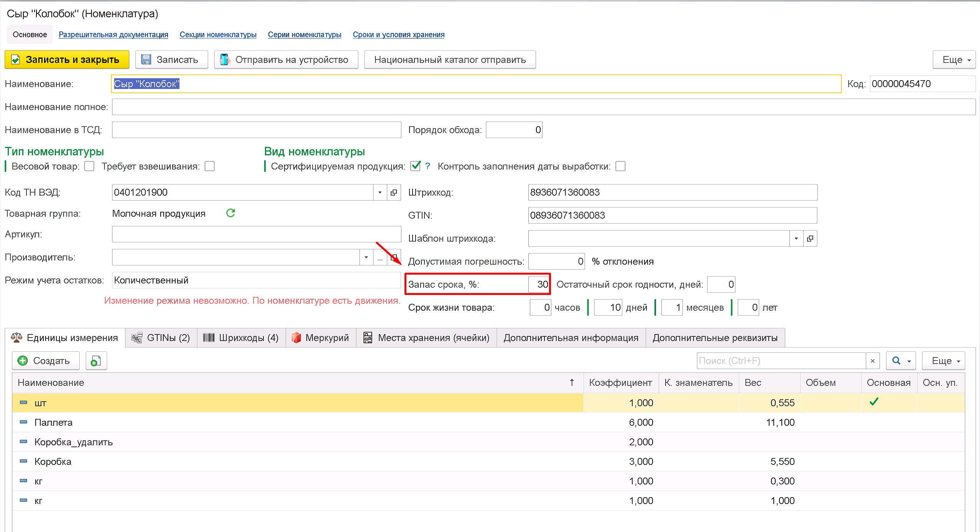The height and width of the screenshot is (532, 980).
Task: Click the Вес column header
Action: point(769,382)
